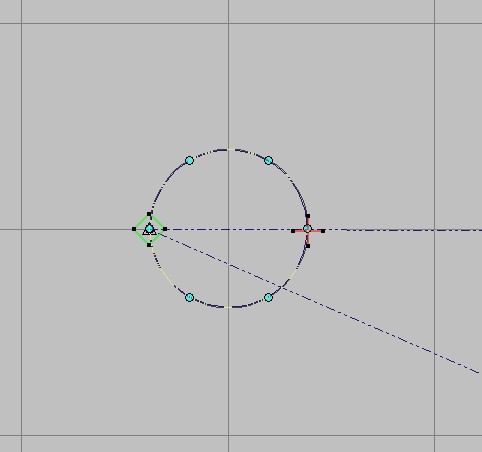
Task: Click the cyan point at red crosshair center
Action: pyautogui.click(x=307, y=229)
